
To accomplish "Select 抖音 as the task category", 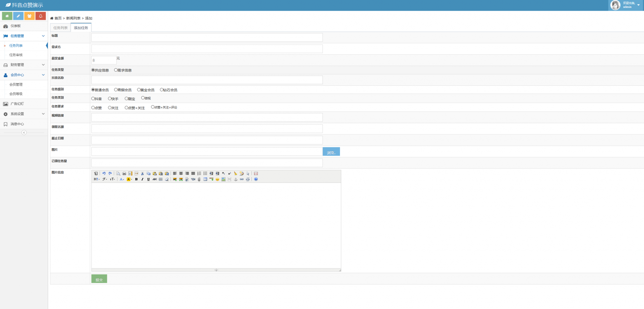I will tap(93, 99).
